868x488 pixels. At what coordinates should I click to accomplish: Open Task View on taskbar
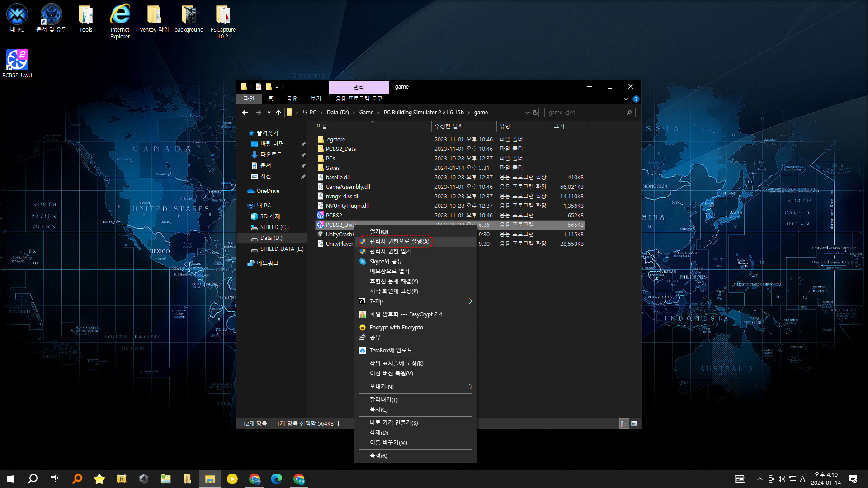pyautogui.click(x=54, y=479)
